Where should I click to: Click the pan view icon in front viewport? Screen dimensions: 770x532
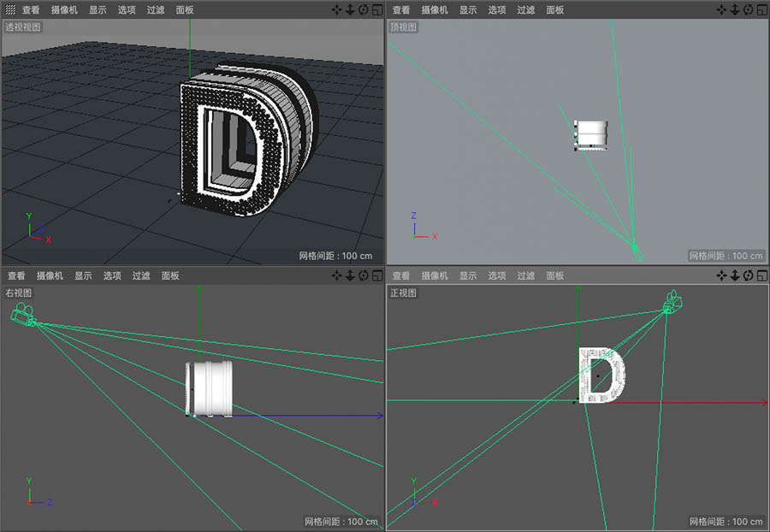tap(723, 275)
